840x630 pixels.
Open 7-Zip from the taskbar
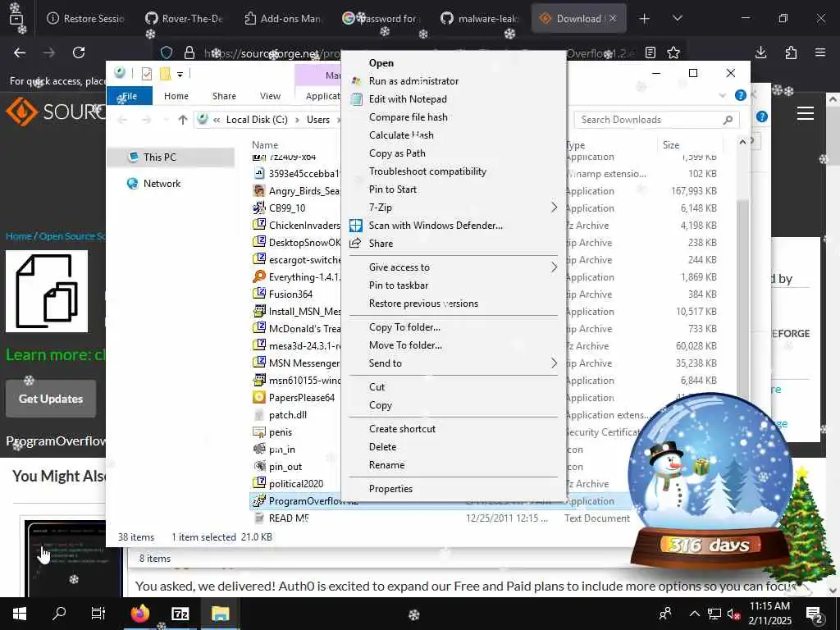coord(180,614)
